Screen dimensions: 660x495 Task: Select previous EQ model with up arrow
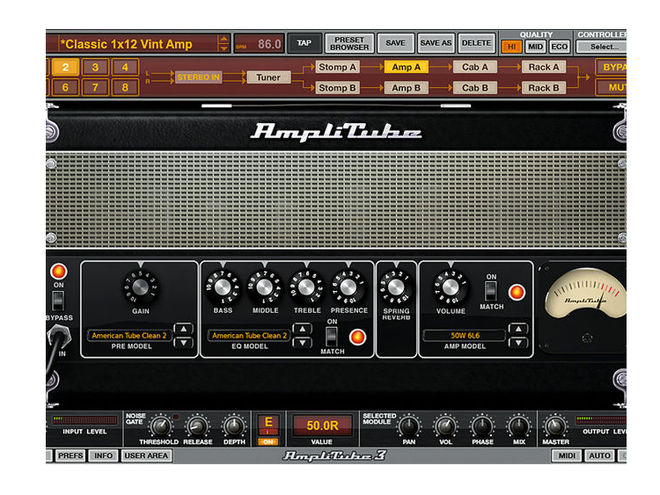(x=303, y=329)
